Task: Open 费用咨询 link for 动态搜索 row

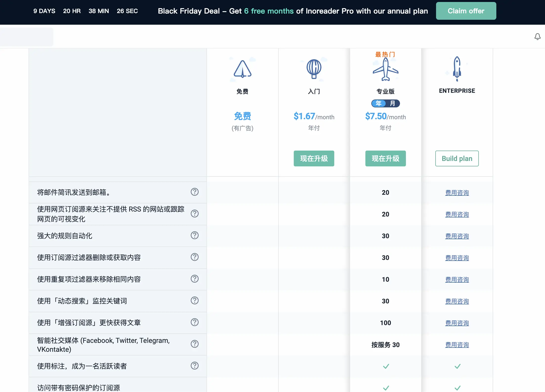Action: (x=457, y=301)
